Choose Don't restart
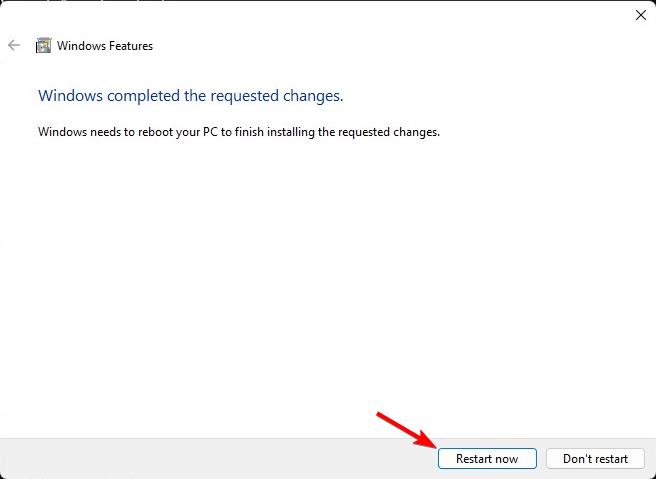This screenshot has width=656, height=479. point(595,459)
